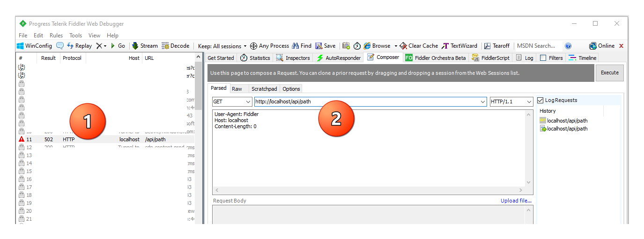Click Any Process target icon

(253, 46)
